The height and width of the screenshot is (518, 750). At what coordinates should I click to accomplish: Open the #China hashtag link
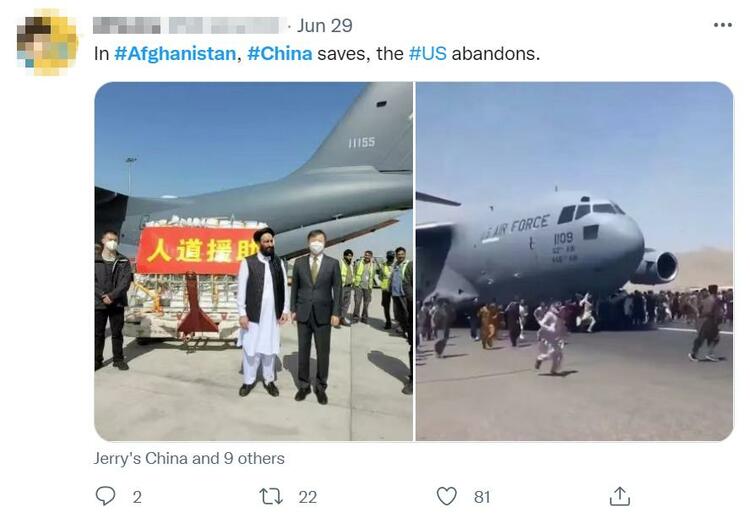pos(279,54)
